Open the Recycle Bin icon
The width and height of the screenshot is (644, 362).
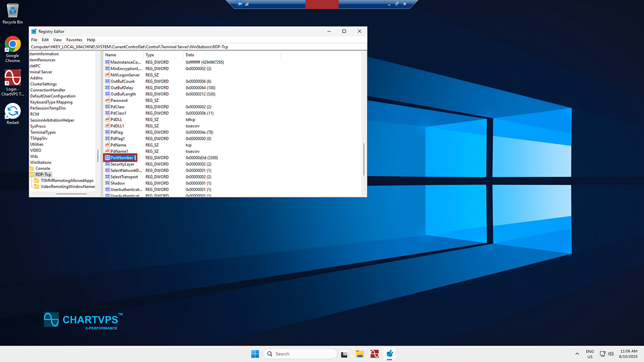click(x=13, y=11)
